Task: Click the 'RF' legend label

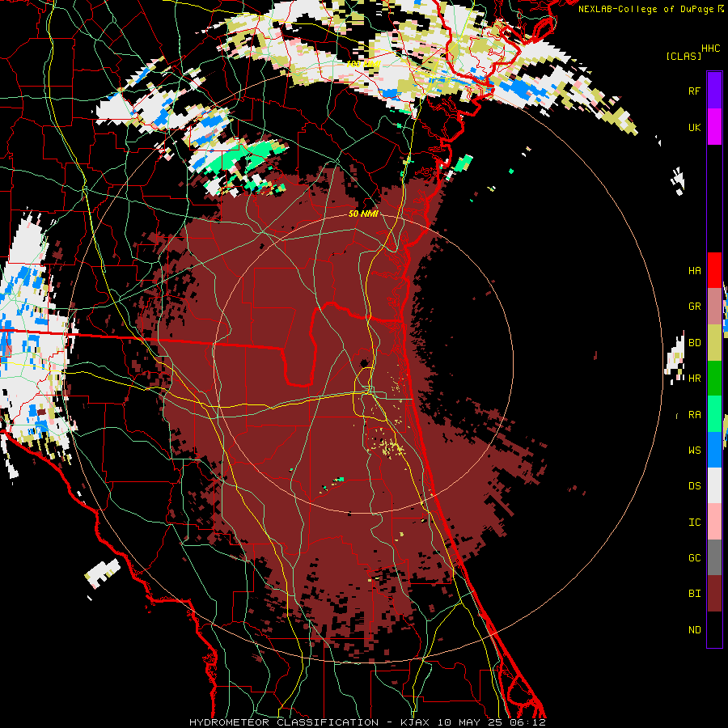Action: (x=694, y=91)
